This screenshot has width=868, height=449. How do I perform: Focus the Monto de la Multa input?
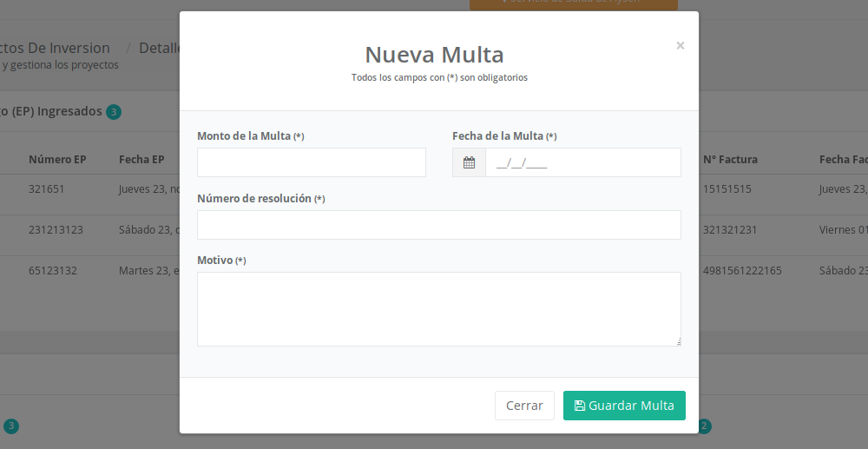(x=311, y=162)
